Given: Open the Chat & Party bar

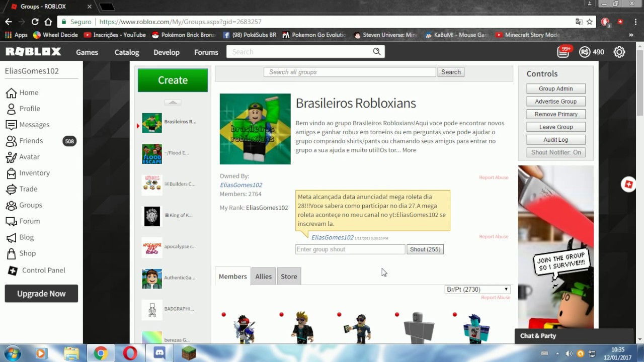Looking at the screenshot, I should 574,336.
